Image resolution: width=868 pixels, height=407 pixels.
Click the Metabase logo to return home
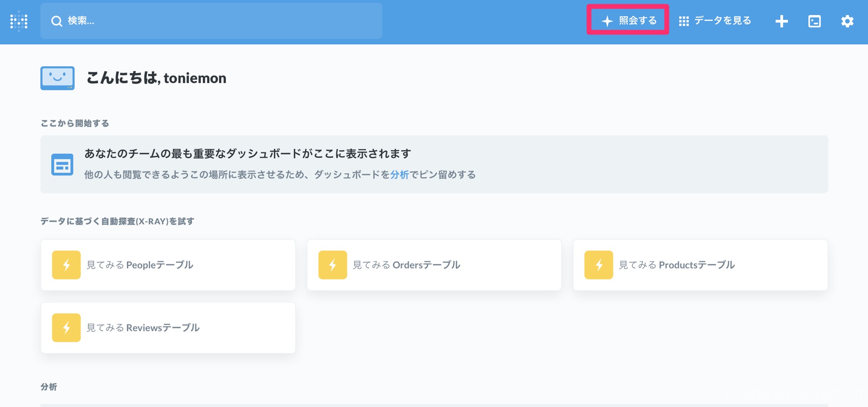[18, 21]
